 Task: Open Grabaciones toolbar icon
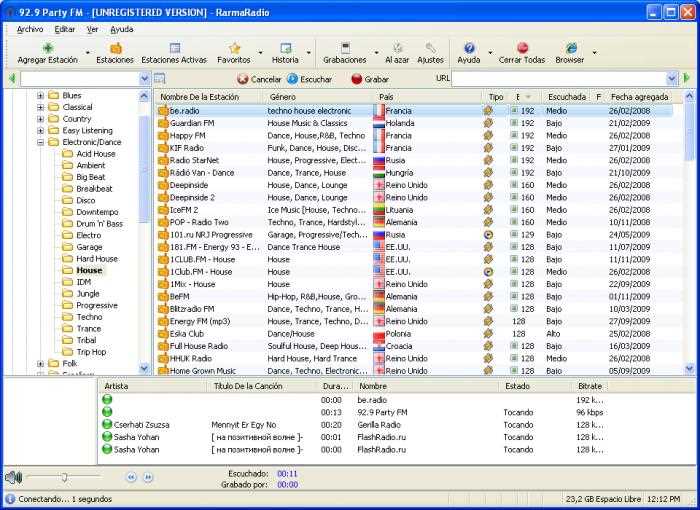345,48
